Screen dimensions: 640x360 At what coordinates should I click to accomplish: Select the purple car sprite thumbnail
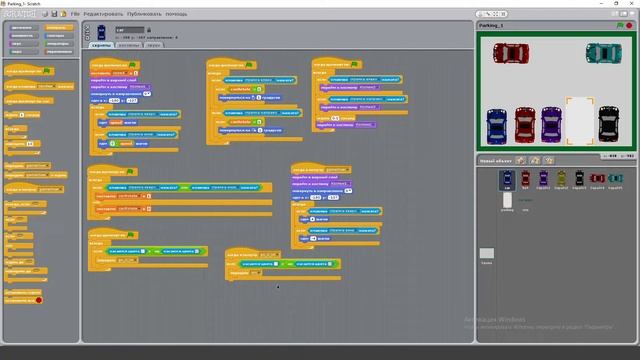coord(543,180)
